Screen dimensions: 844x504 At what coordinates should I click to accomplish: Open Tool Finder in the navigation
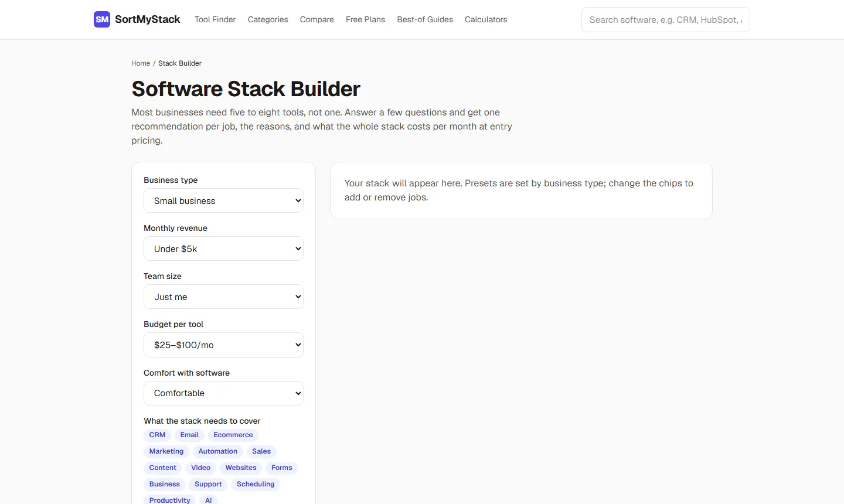215,19
